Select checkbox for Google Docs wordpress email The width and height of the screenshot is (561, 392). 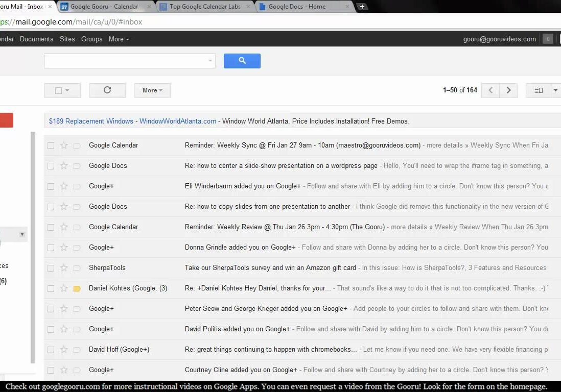coord(51,166)
